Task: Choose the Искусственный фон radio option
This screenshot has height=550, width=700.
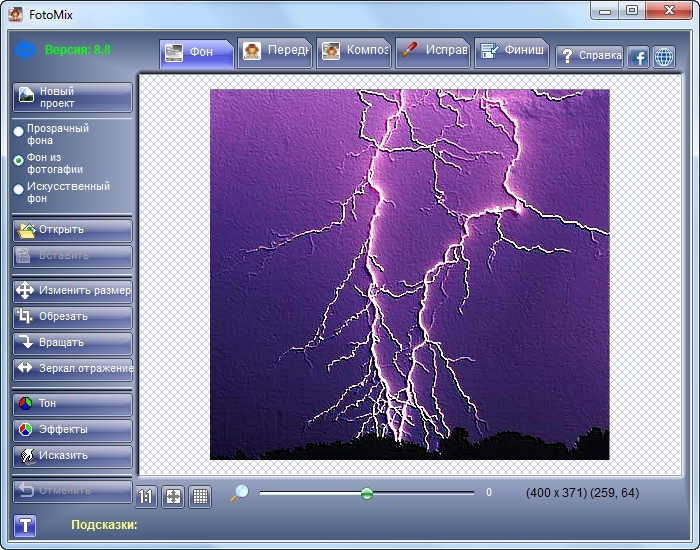Action: pos(18,189)
